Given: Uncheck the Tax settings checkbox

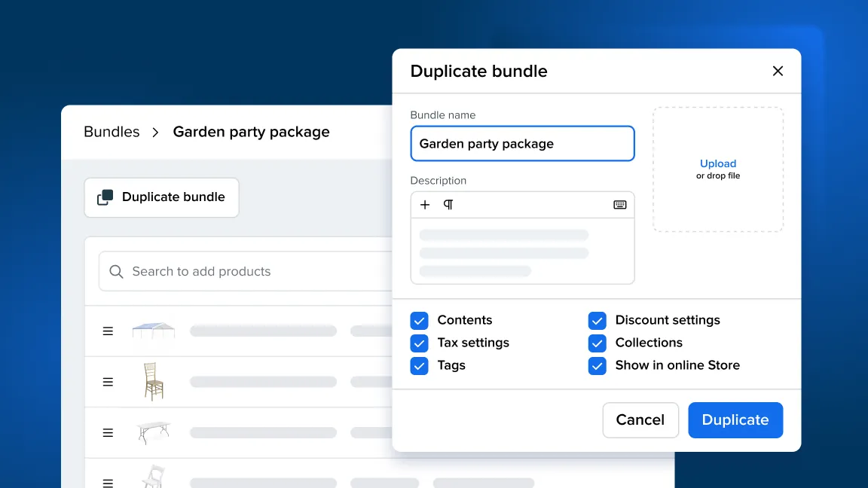Looking at the screenshot, I should click(419, 343).
